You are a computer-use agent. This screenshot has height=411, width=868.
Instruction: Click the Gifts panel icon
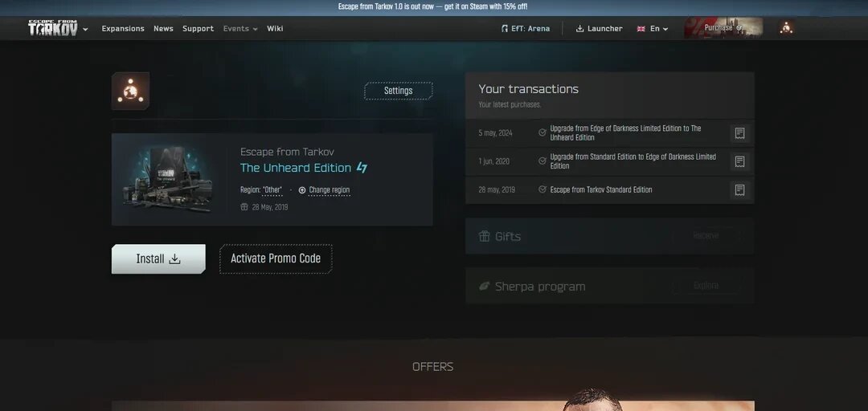coord(485,236)
